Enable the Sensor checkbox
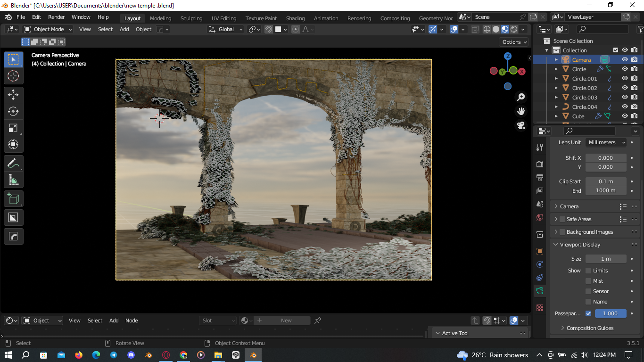644x362 pixels. click(x=588, y=291)
